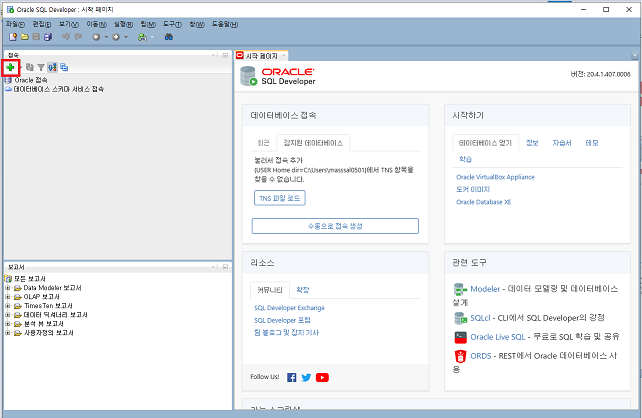Viewport: 642px width, 418px height.
Task: Switch to the 자습서 tab
Action: [562, 143]
